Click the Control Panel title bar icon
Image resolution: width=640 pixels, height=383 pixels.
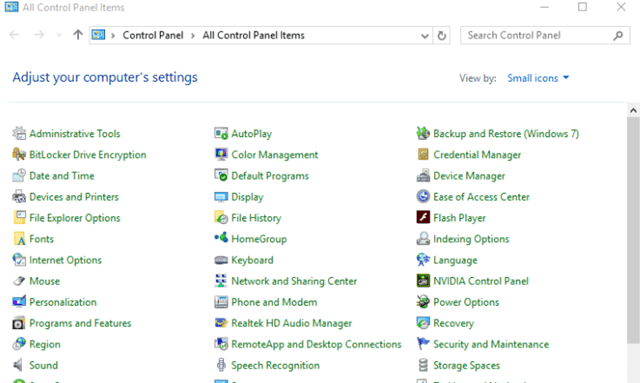click(x=11, y=7)
